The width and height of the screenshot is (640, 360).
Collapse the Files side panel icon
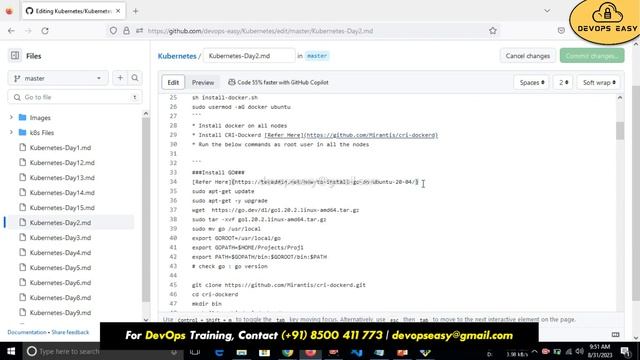pyautogui.click(x=15, y=56)
